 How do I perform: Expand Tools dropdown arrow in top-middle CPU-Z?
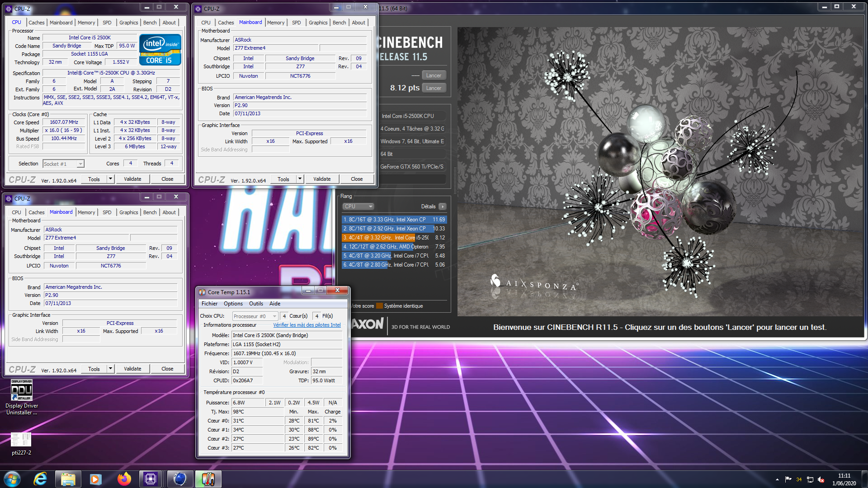pyautogui.click(x=300, y=179)
